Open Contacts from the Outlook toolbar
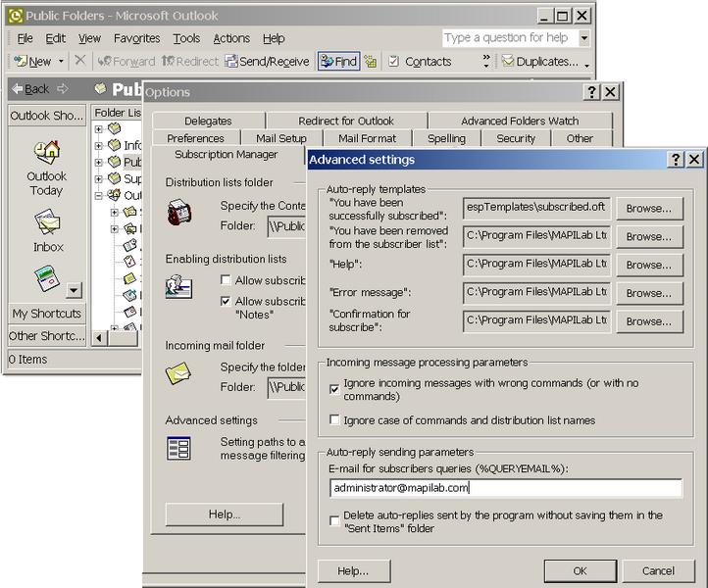This screenshot has width=708, height=588. (420, 61)
